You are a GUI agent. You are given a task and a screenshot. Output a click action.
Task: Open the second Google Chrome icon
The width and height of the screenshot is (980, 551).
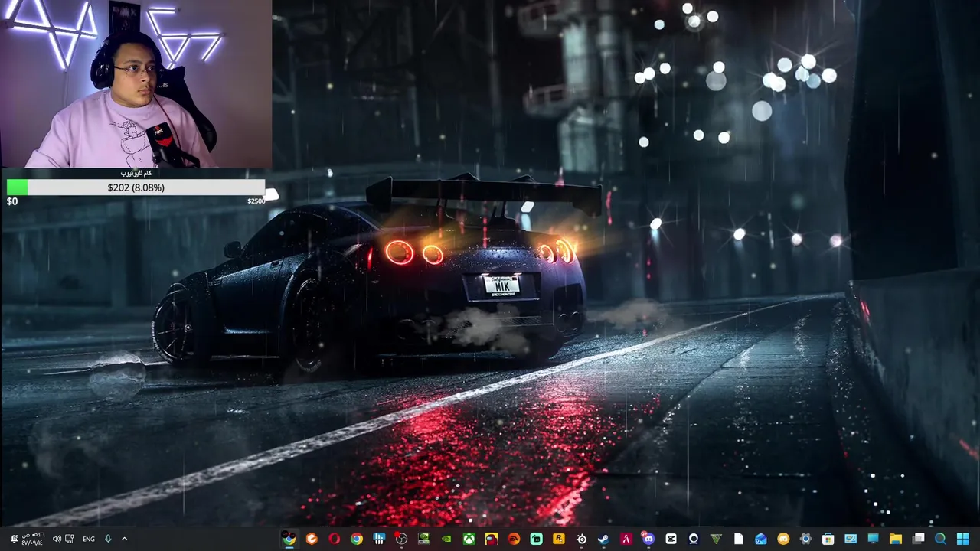pyautogui.click(x=357, y=539)
